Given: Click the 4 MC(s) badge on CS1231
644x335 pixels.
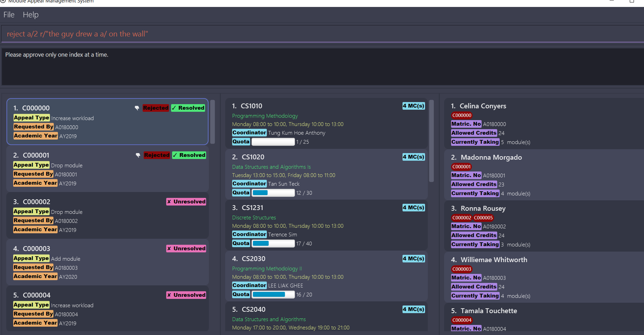Looking at the screenshot, I should 414,208.
